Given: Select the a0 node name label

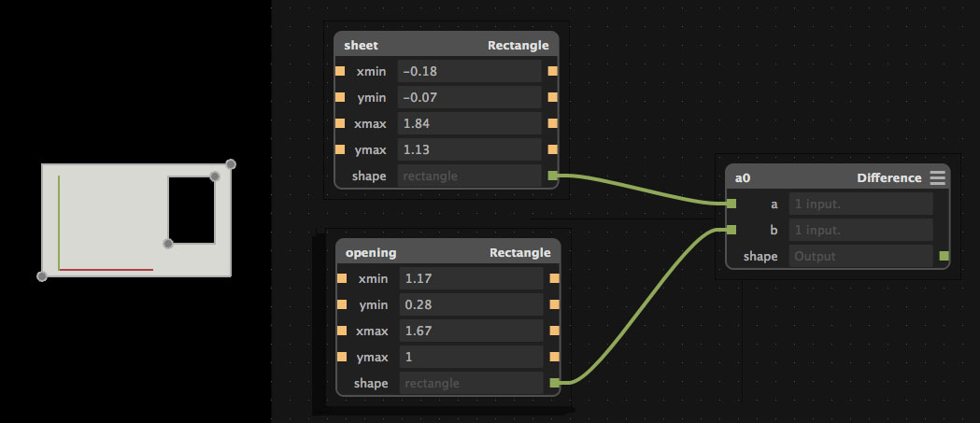Looking at the screenshot, I should [x=742, y=178].
